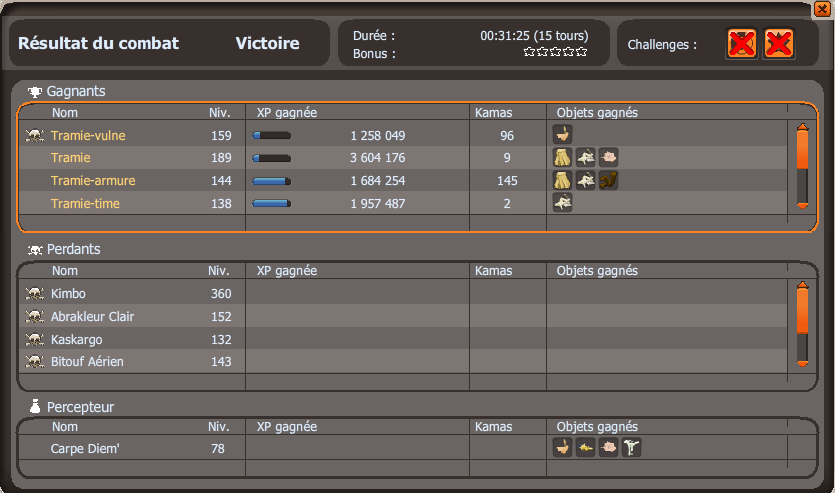The image size is (835, 493).
Task: Click the Gagnants section heading
Action: pos(76,92)
